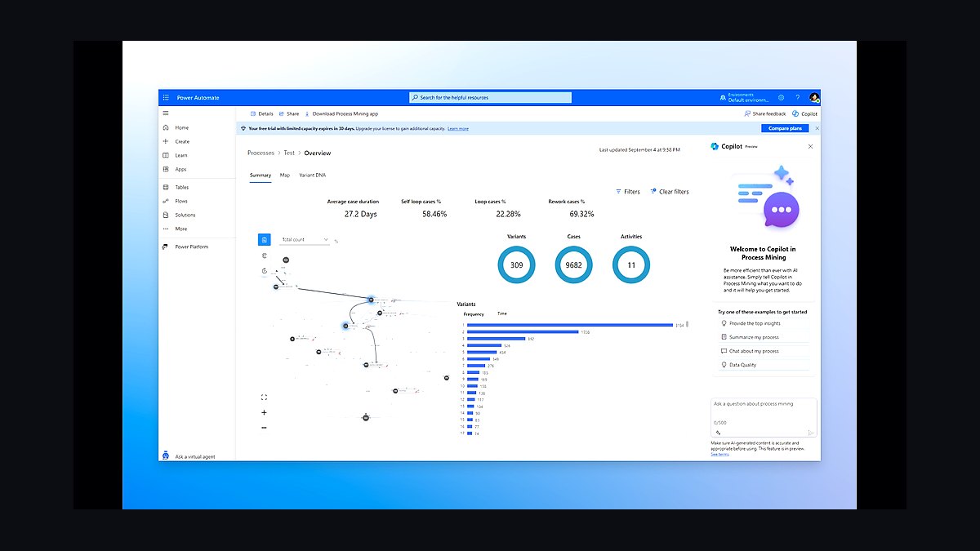
Task: Select the Frequency tab in Variants chart
Action: click(474, 314)
